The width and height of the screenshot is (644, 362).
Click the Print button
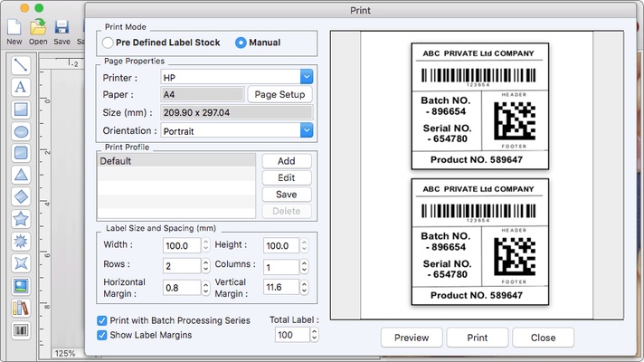click(478, 338)
